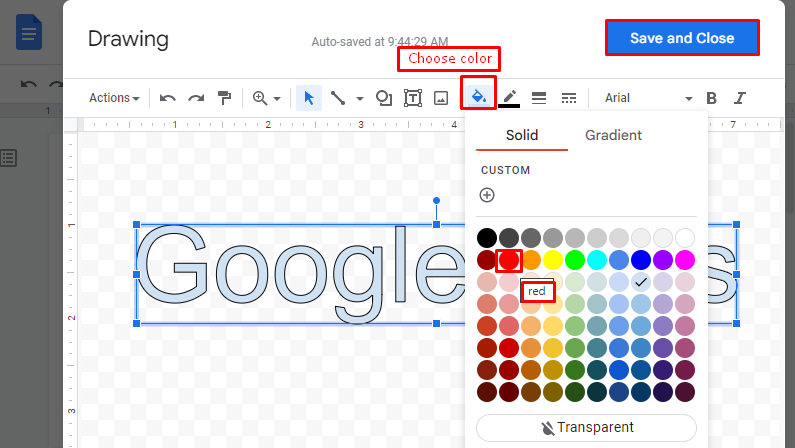Click the Drawing dialog title

(x=128, y=39)
